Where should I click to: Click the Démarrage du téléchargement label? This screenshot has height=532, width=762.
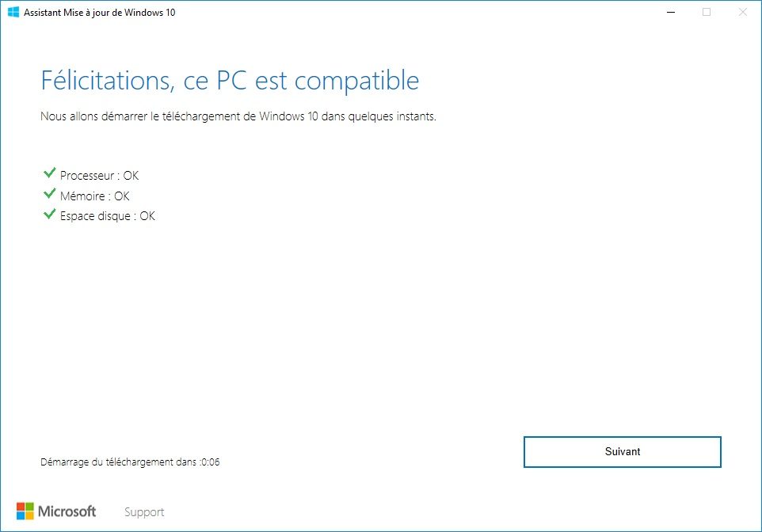click(x=119, y=462)
